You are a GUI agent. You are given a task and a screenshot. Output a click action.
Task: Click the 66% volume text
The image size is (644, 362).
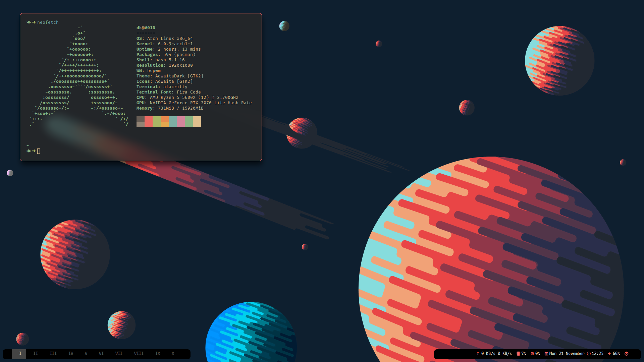point(616,354)
